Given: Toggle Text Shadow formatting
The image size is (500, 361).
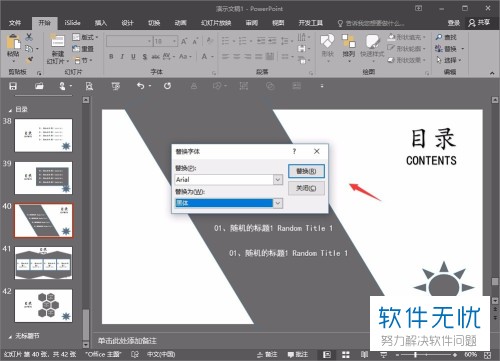Looking at the screenshot, I should 145,57.
